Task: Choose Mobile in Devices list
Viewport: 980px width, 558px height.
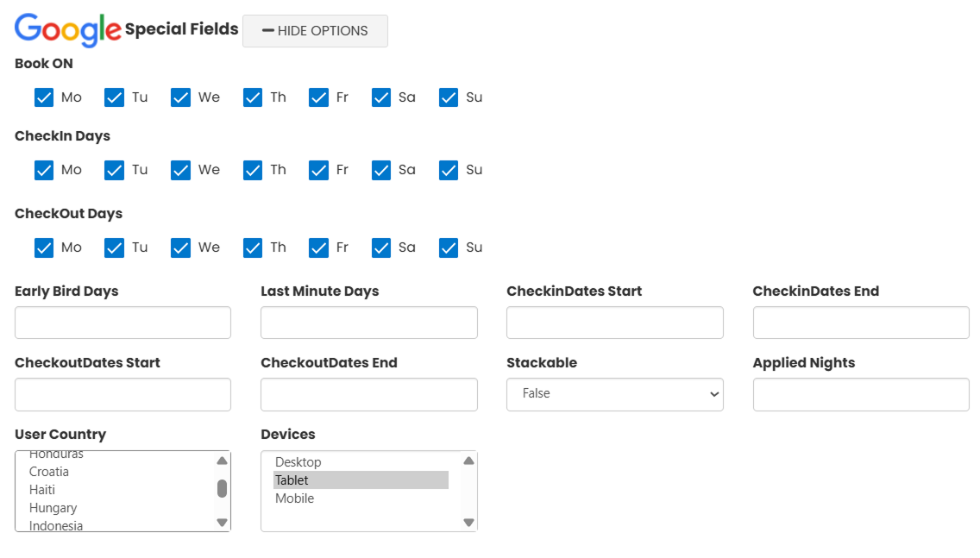Action: coord(295,498)
